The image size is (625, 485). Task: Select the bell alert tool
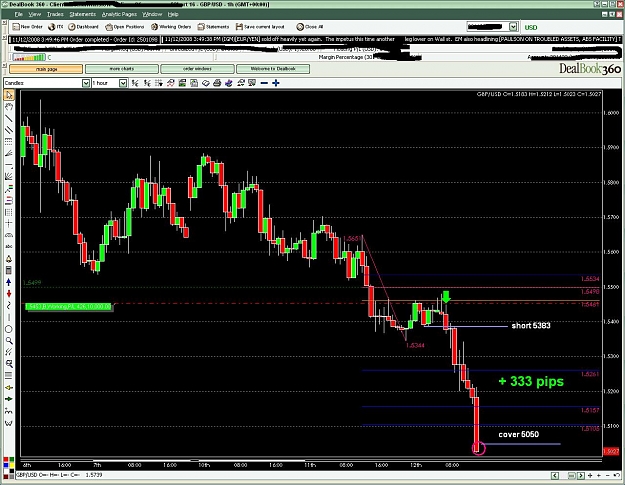[x=9, y=259]
